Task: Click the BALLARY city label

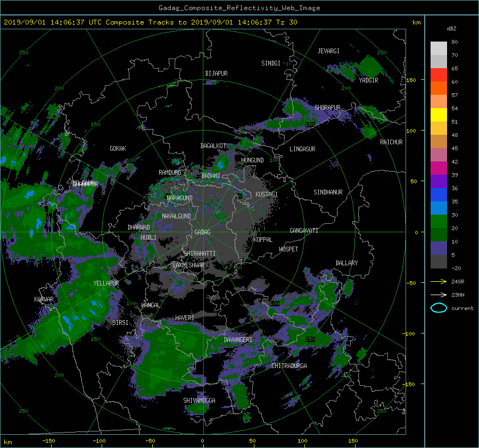Action: point(346,263)
